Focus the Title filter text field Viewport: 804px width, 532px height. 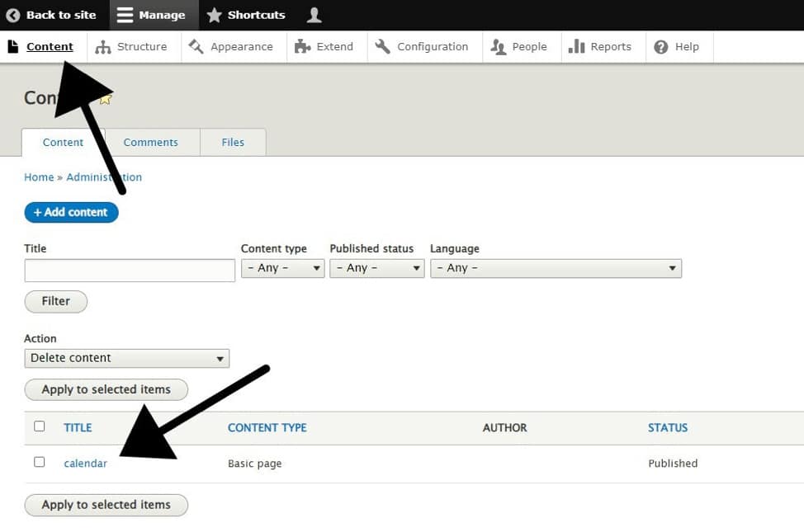[x=130, y=271]
